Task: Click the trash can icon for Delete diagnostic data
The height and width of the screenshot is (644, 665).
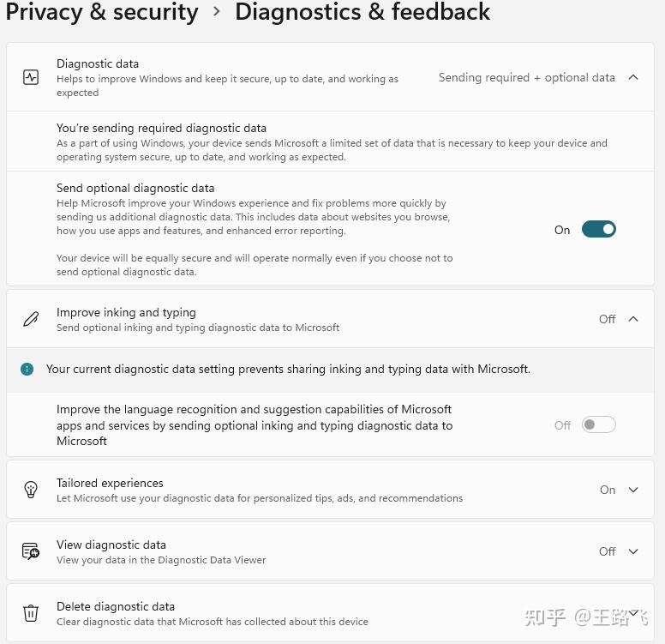Action: [31, 613]
